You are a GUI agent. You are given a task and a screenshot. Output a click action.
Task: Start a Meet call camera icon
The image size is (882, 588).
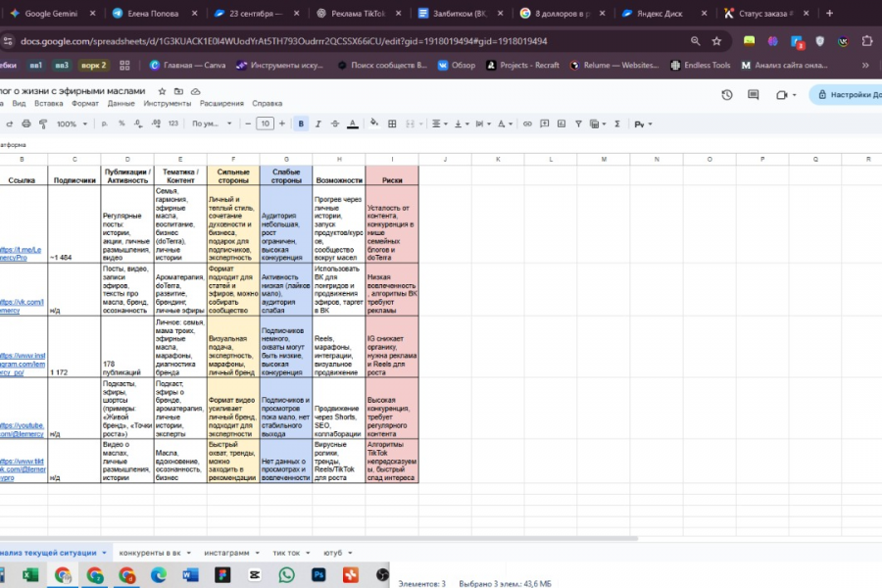click(781, 95)
